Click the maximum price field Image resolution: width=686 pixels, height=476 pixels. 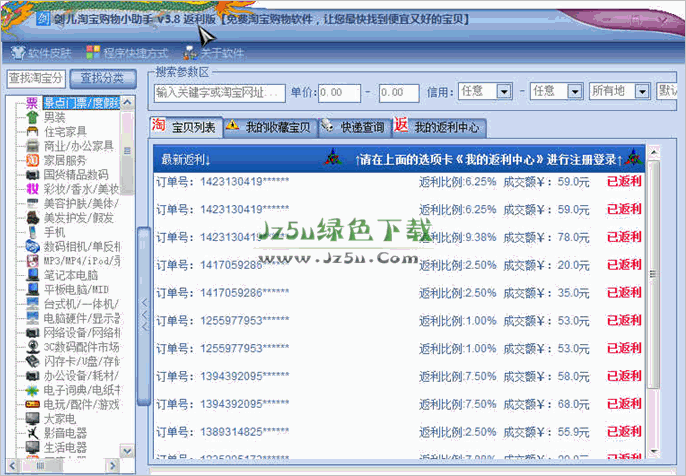[399, 93]
